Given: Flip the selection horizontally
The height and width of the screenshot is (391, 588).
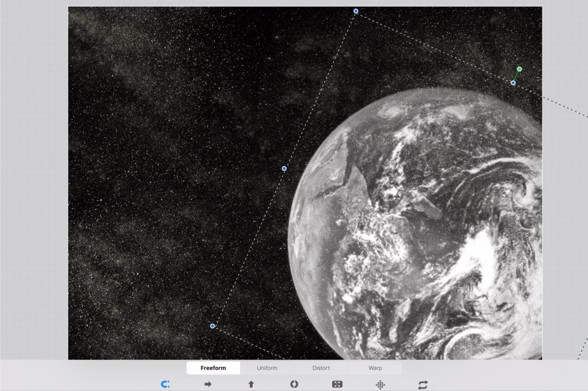Looking at the screenshot, I should click(x=208, y=385).
